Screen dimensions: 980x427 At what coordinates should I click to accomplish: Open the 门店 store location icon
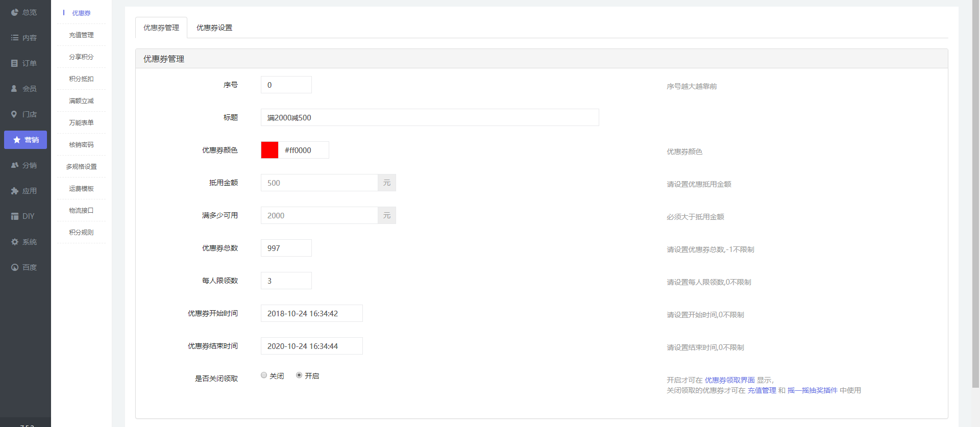coord(15,114)
